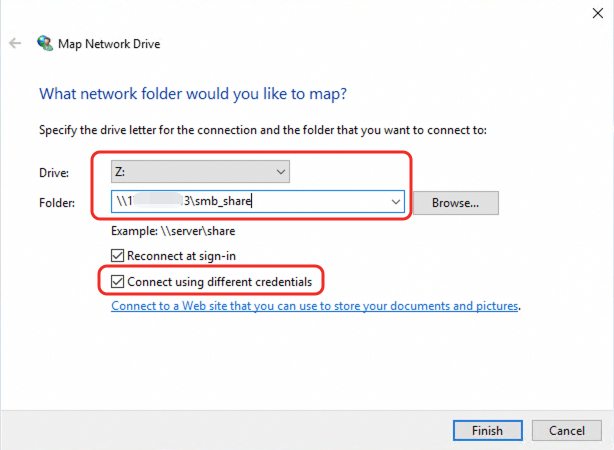
Task: Click the Cancel button
Action: [566, 430]
